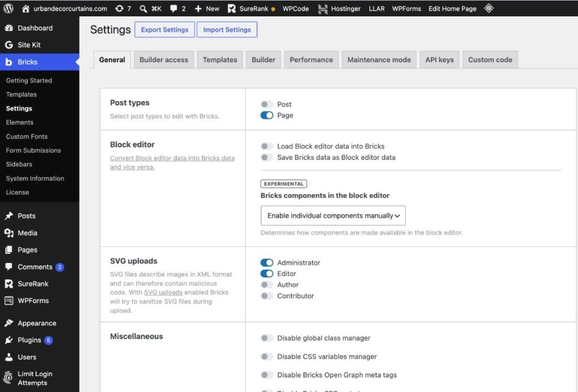This screenshot has width=578, height=392.
Task: Switch to the API keys tab
Action: 439,60
